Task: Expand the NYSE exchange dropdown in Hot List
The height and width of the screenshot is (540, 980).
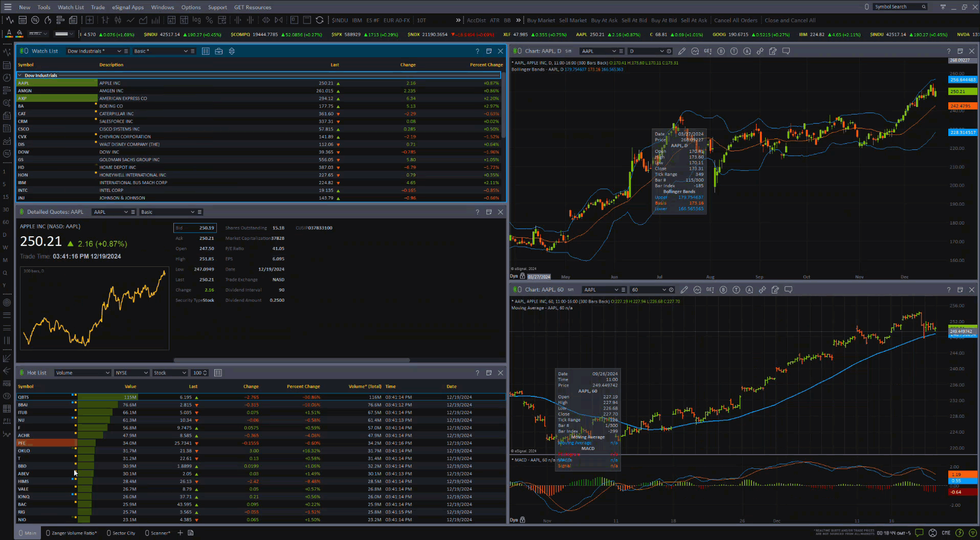Action: coord(131,373)
